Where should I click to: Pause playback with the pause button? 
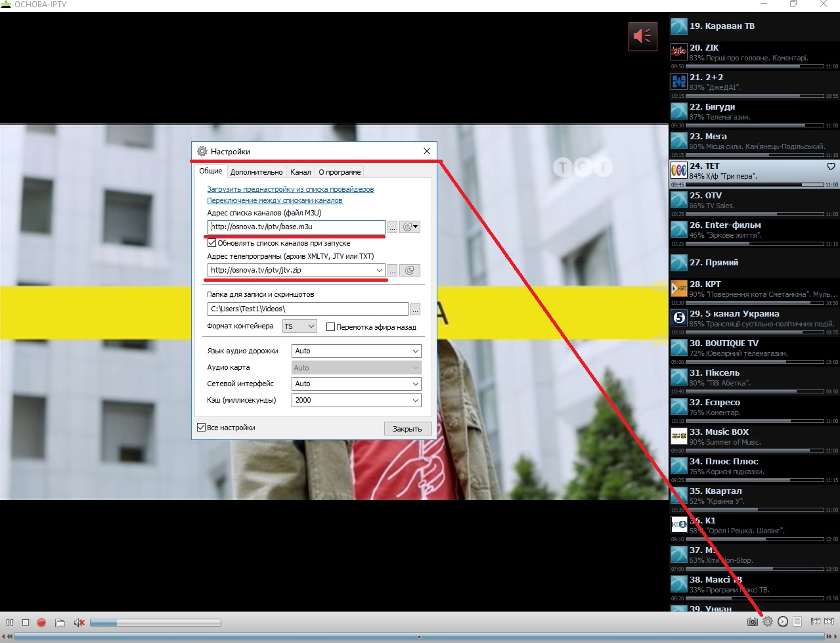click(x=10, y=622)
